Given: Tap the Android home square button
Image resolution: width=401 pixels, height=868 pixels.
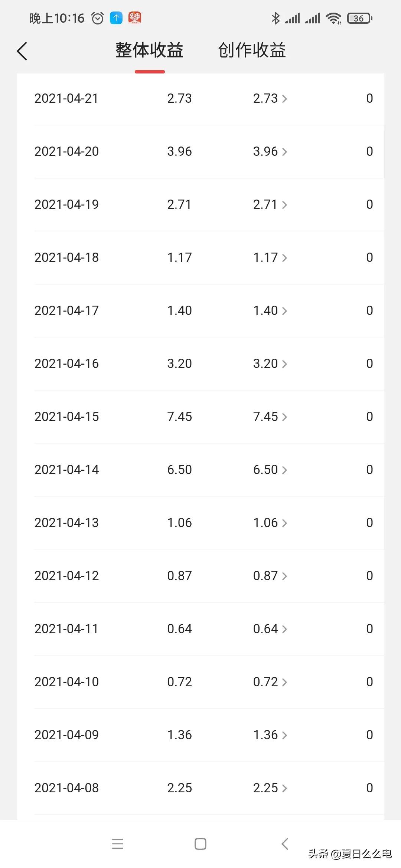Looking at the screenshot, I should click(200, 844).
